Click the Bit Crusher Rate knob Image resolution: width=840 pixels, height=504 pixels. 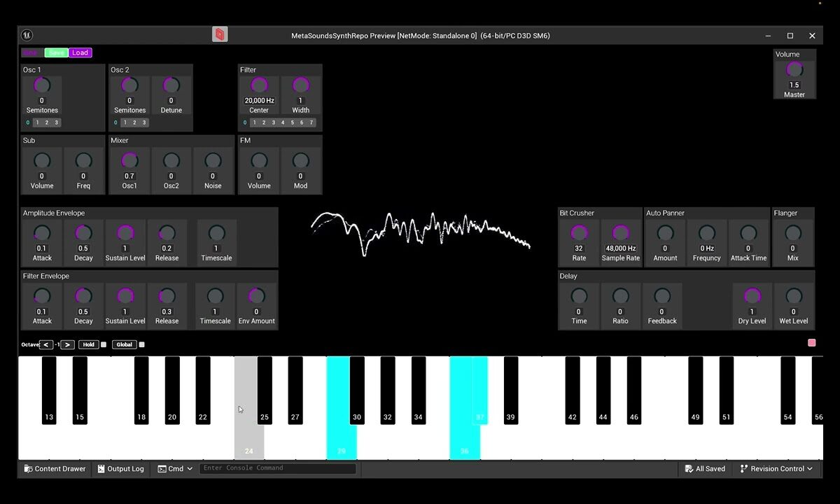point(579,233)
